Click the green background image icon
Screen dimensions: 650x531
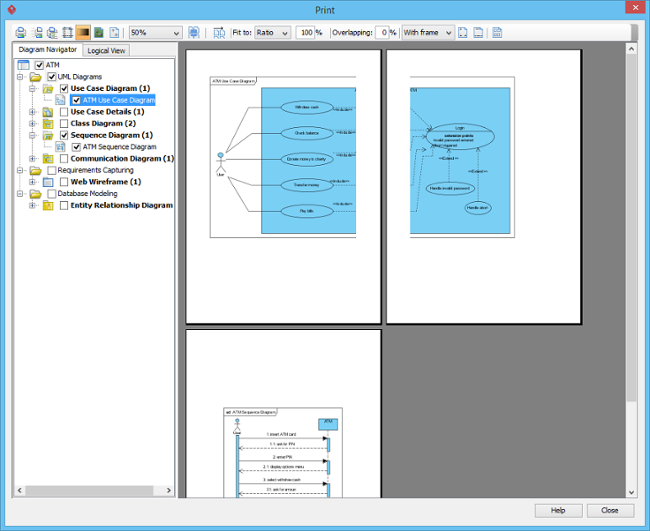click(x=99, y=32)
